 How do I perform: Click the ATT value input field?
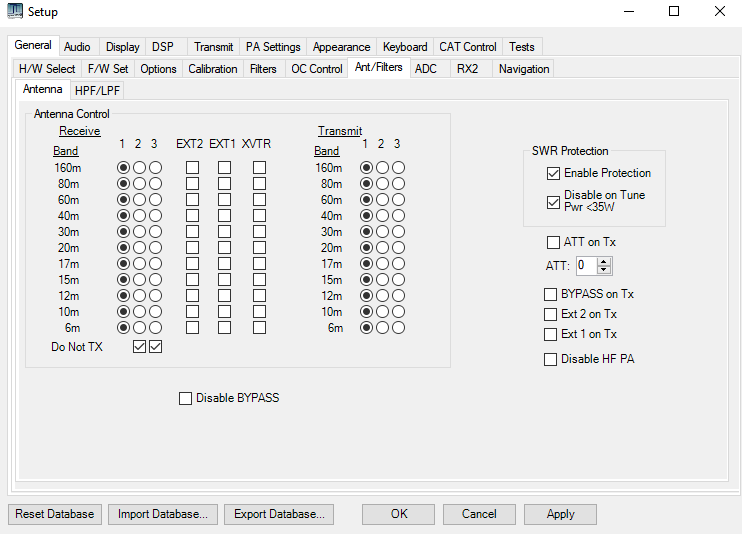pos(586,266)
